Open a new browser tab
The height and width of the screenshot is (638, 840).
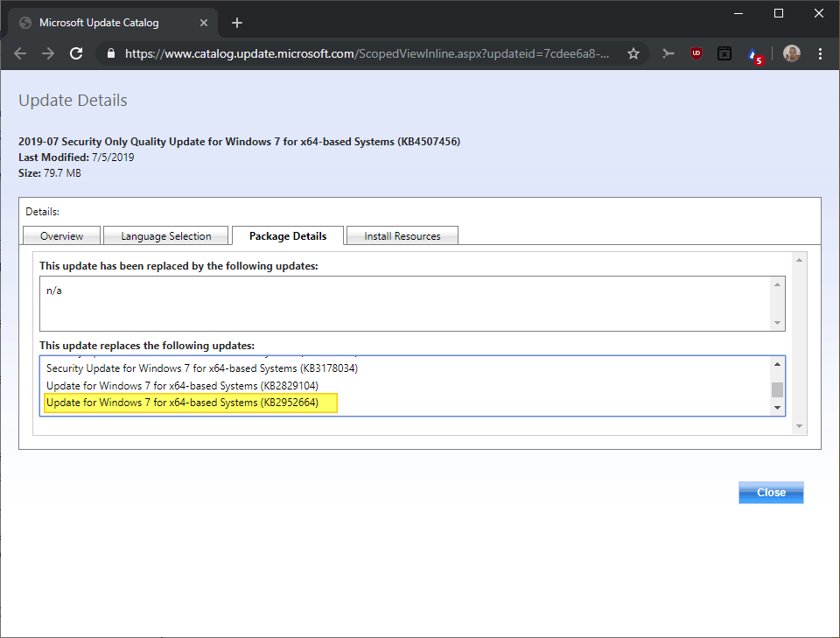point(237,23)
